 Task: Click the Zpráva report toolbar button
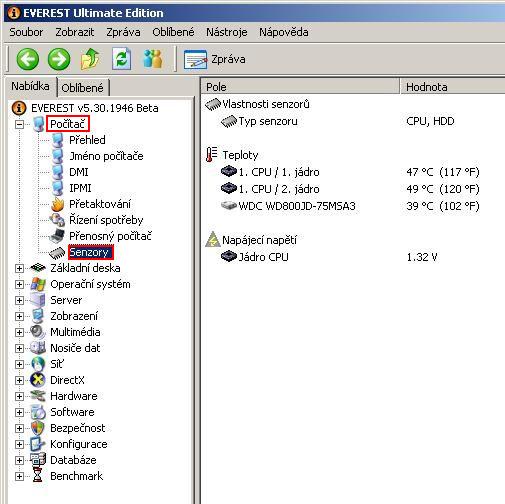(x=215, y=59)
